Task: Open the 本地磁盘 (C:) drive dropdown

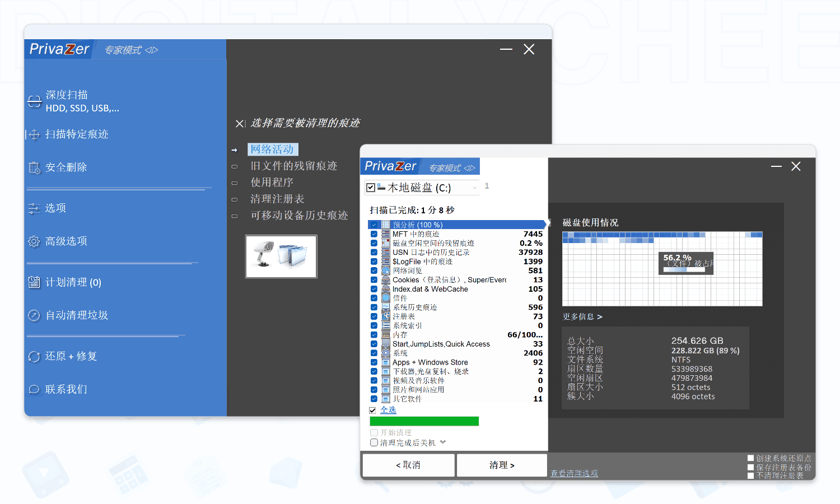Action: [x=474, y=188]
